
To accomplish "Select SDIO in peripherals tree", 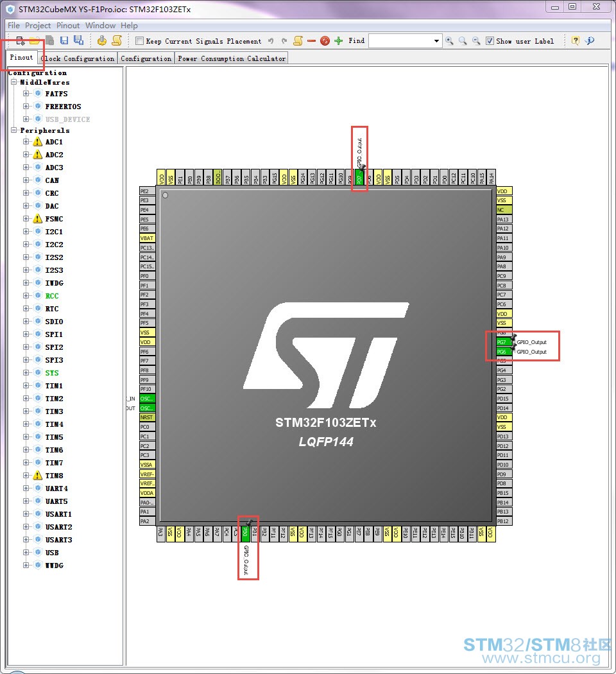I will click(x=54, y=322).
